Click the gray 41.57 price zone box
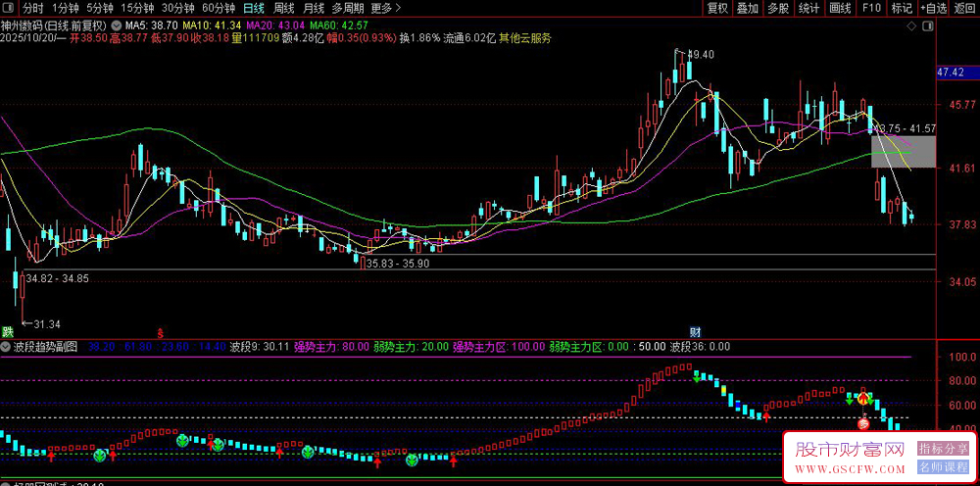This screenshot has width=980, height=486. click(903, 151)
